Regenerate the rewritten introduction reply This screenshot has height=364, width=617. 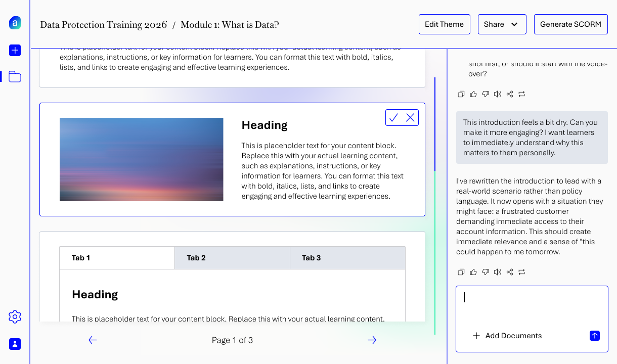pos(522,272)
